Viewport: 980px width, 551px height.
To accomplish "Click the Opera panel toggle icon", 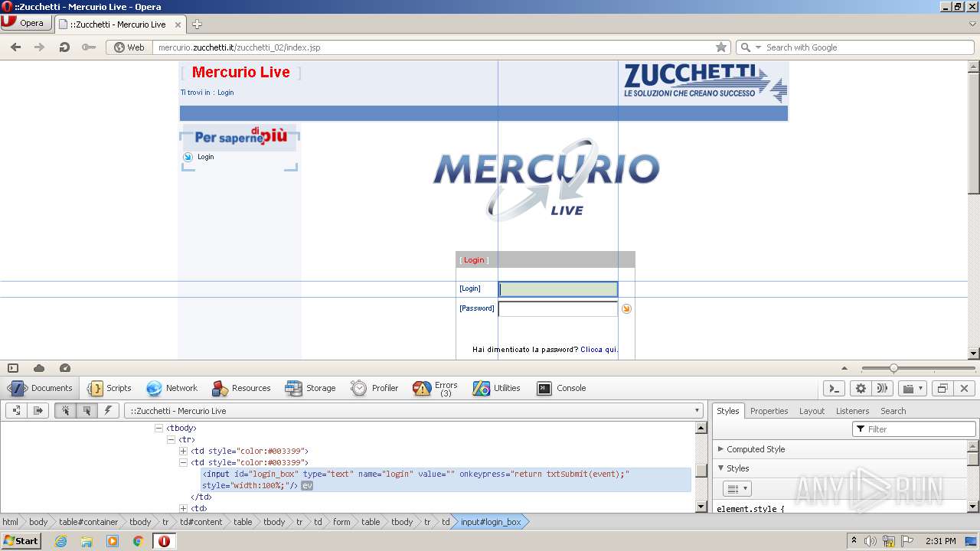I will [13, 368].
